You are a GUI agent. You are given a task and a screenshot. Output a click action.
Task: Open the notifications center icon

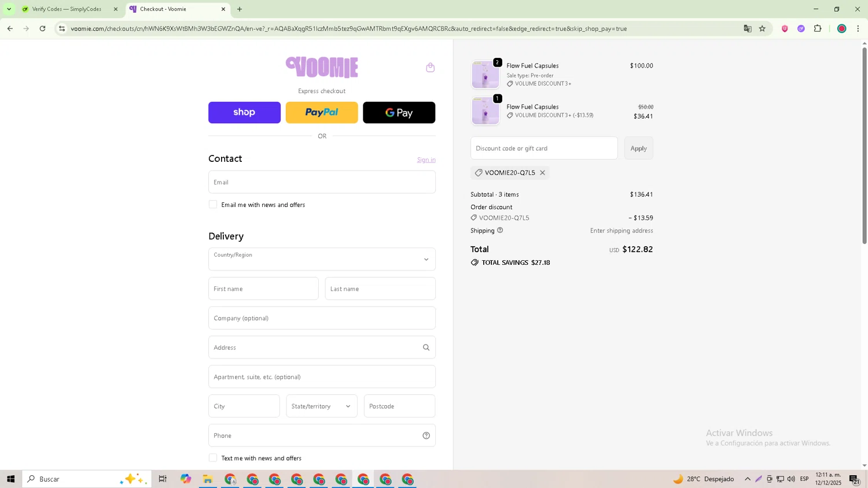tap(854, 479)
